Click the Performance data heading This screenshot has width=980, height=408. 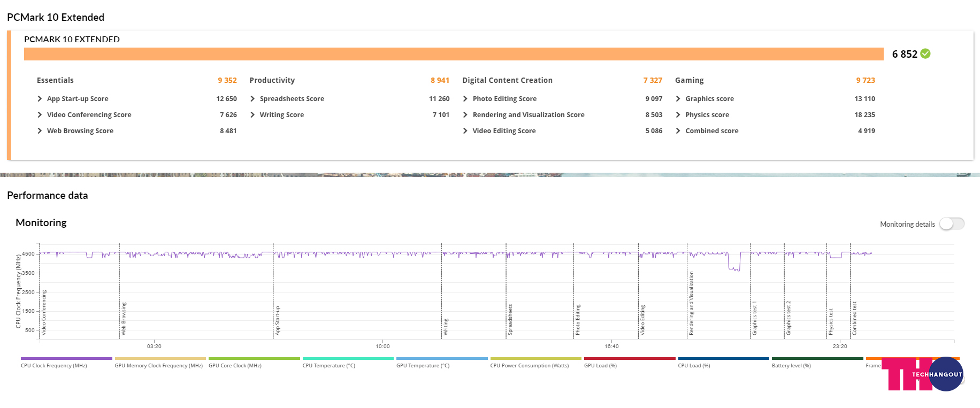pos(48,196)
